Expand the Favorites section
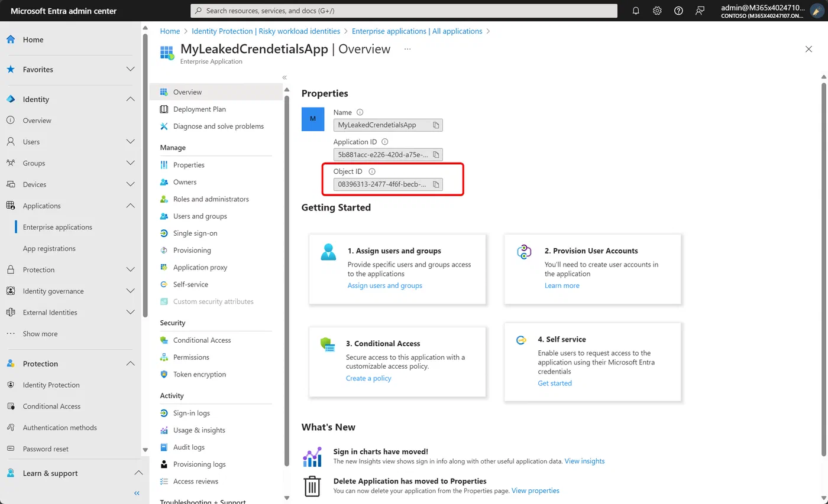 [x=131, y=70]
